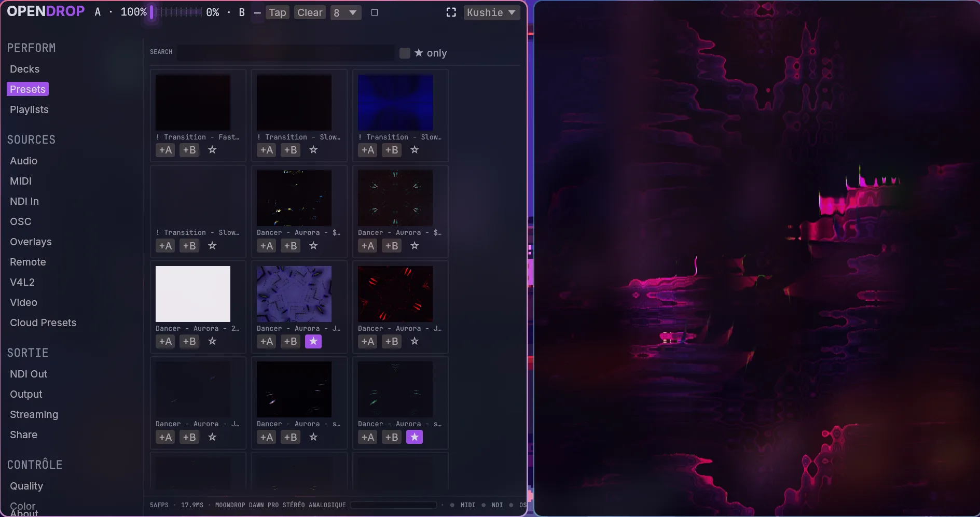
Task: Click the audio level meter in status bar
Action: [x=394, y=505]
